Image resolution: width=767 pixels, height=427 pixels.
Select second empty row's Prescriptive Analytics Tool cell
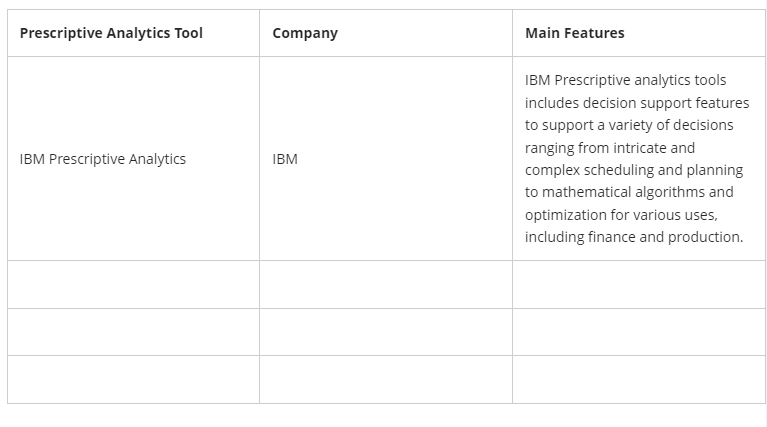[x=133, y=332]
